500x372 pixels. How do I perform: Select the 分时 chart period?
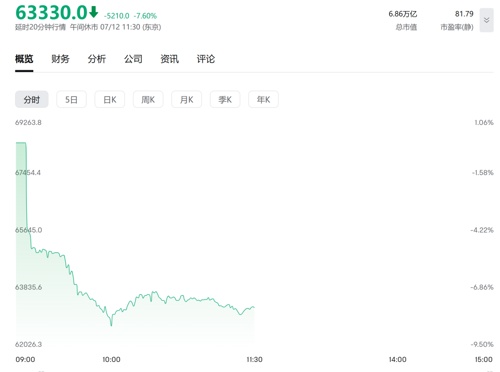pos(32,99)
